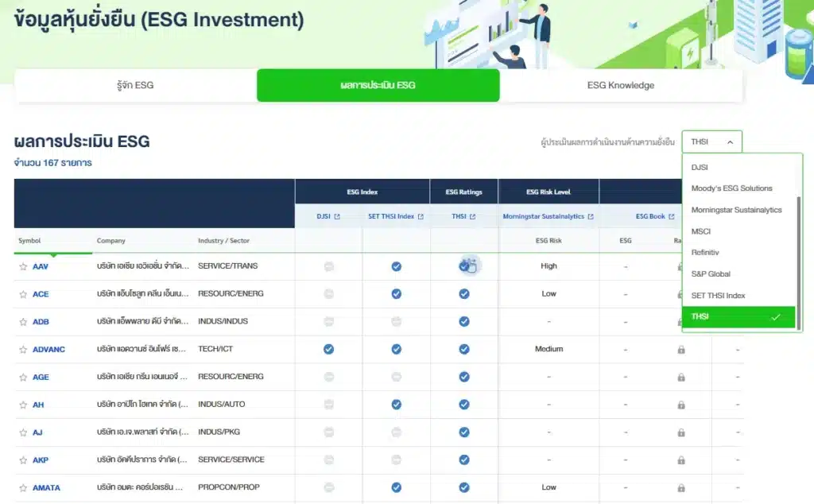Click 'INDUS/AUTO' sector cell
This screenshot has width=814, height=504.
[222, 404]
